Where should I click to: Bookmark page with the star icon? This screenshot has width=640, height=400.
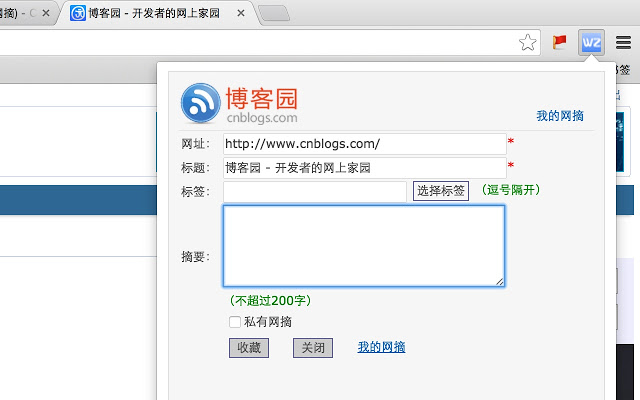527,42
